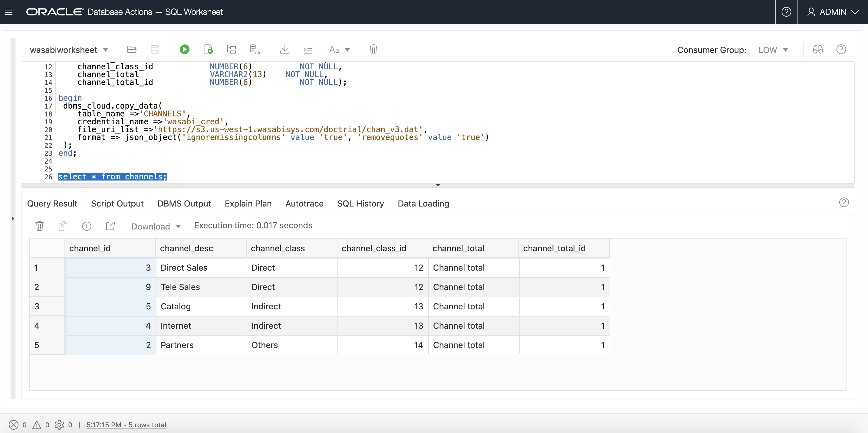Screen dimensions: 868x433
Task: Open the Consumer Group LOW dropdown
Action: 773,50
